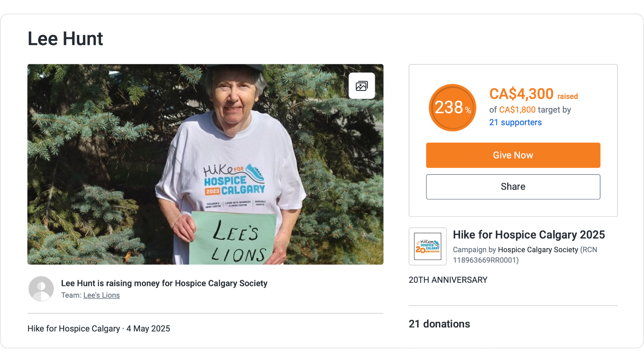
Task: Click the 20TH ANNIVERSARY label
Action: (448, 280)
